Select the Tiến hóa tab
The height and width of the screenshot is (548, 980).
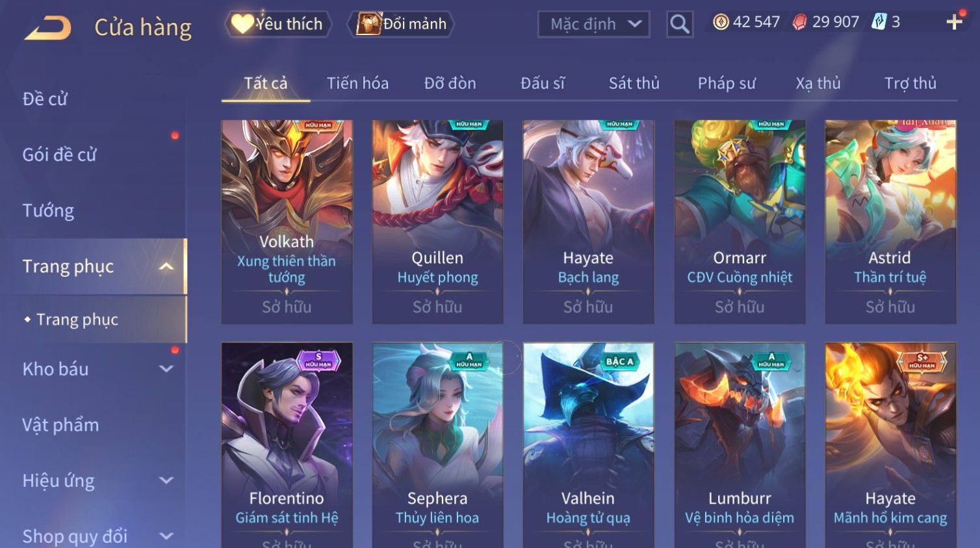click(x=357, y=83)
